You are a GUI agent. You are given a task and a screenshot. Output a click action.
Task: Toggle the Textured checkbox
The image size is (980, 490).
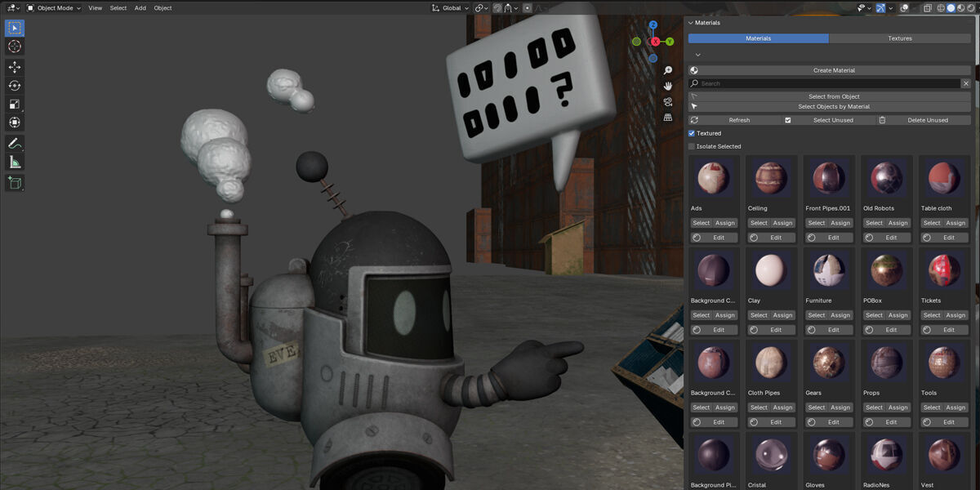click(692, 133)
